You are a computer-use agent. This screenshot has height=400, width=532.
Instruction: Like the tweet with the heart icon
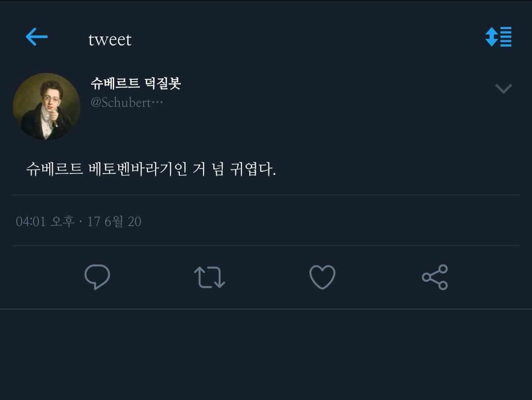tap(322, 277)
